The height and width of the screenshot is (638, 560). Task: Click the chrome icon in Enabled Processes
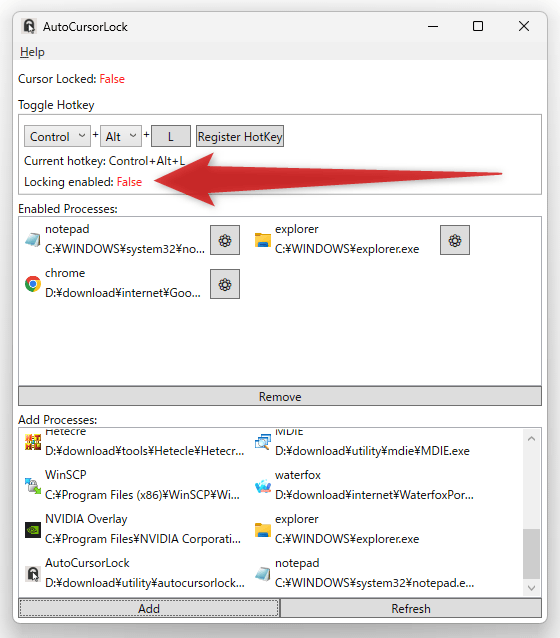[33, 284]
